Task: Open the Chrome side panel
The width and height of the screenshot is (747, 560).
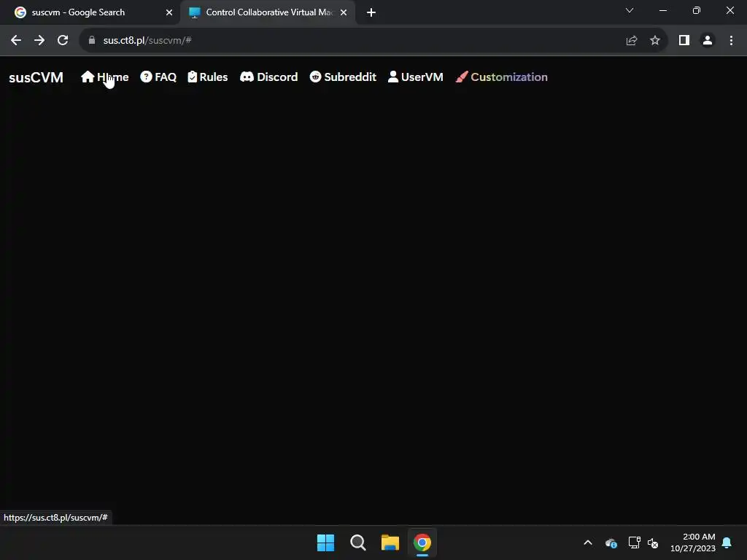Action: coord(684,41)
